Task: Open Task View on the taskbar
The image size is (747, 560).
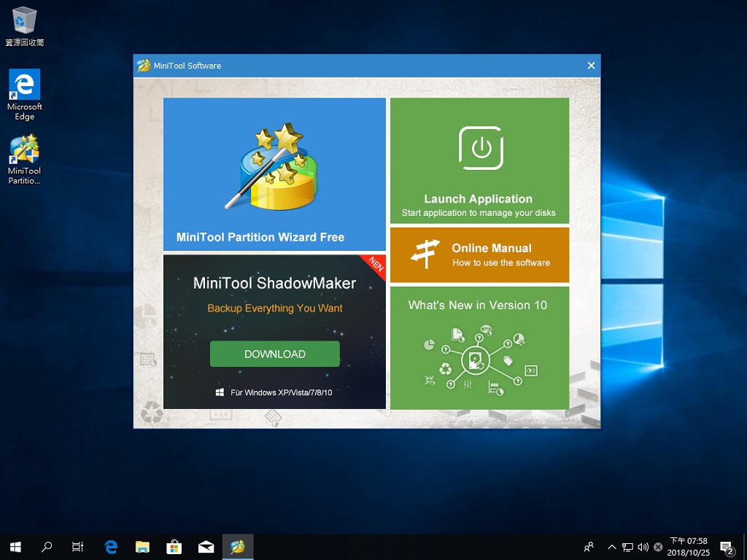Action: 77,547
